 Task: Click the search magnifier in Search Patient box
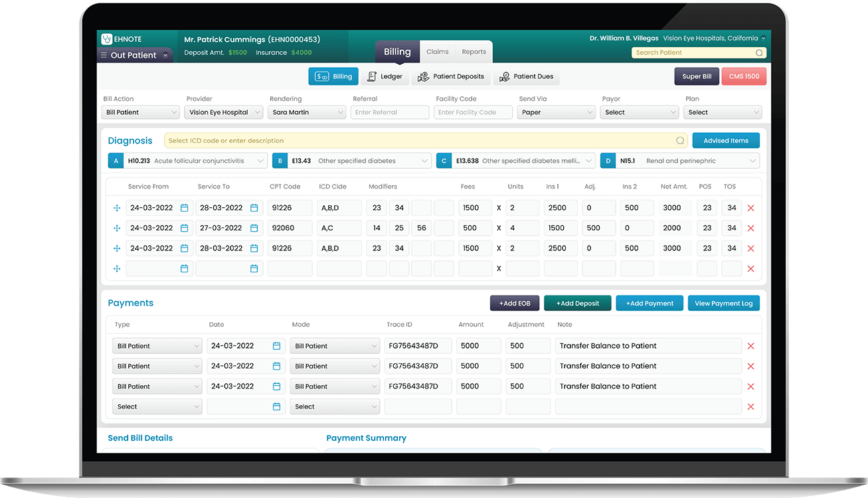759,53
